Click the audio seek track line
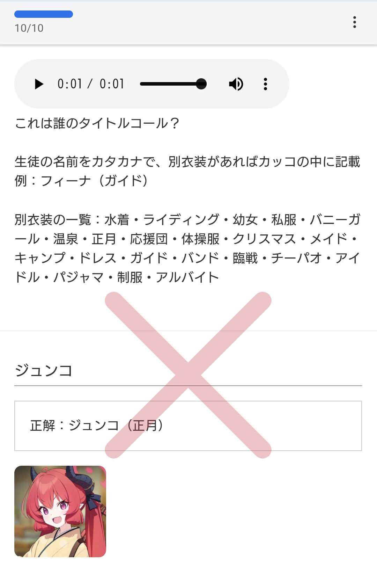Screen dimensions: 377x588 pyautogui.click(x=173, y=84)
